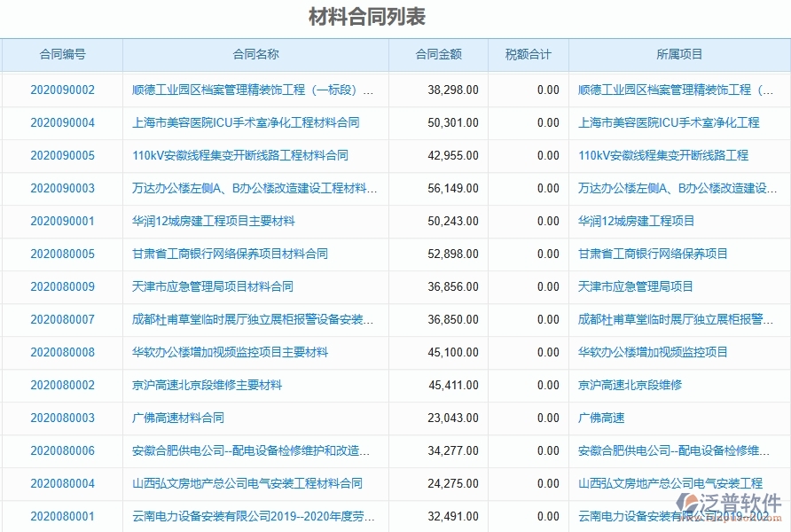
Task: Sort by 合同金额 column header
Action: [442, 54]
